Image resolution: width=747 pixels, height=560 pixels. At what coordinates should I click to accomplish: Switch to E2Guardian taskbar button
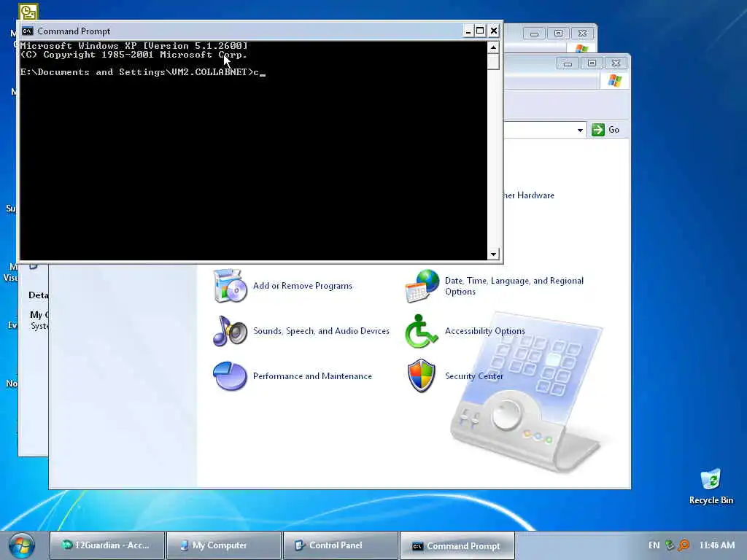pos(107,545)
